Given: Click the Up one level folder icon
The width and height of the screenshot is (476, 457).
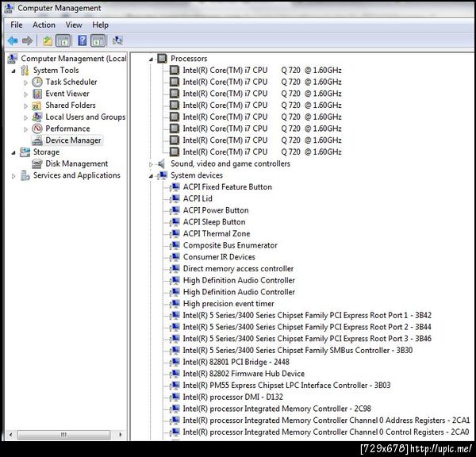Looking at the screenshot, I should pyautogui.click(x=47, y=40).
